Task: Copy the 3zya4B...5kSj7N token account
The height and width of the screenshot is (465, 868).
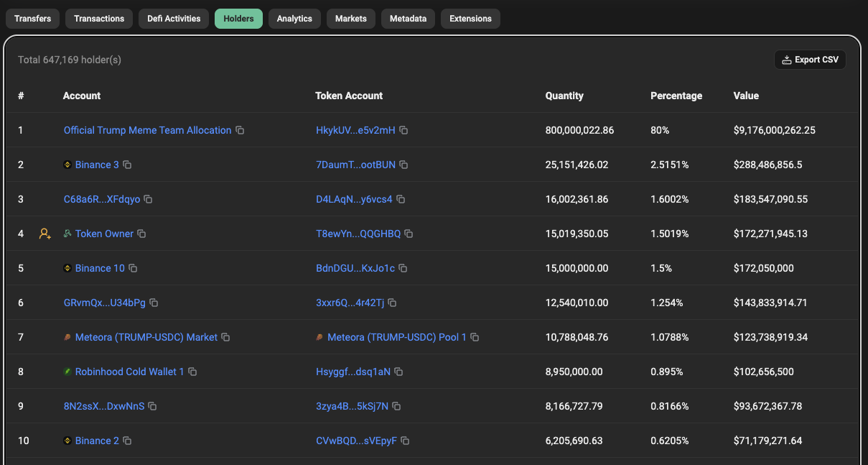Action: coord(396,406)
